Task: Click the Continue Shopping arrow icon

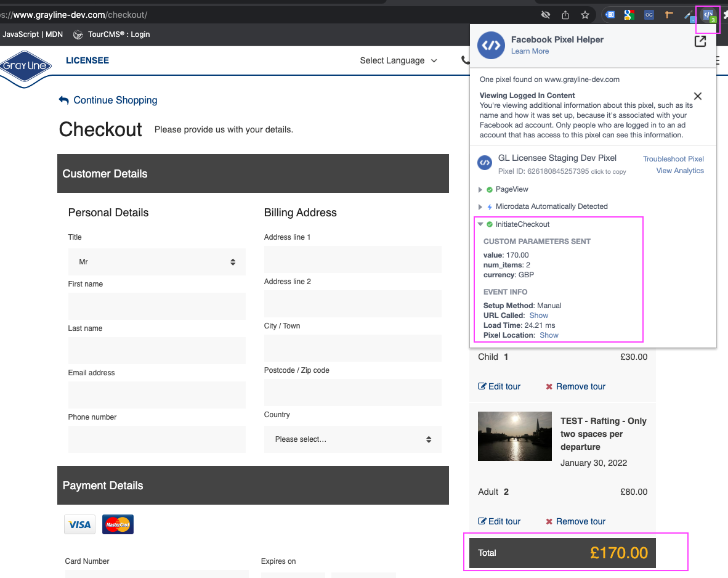Action: point(63,100)
